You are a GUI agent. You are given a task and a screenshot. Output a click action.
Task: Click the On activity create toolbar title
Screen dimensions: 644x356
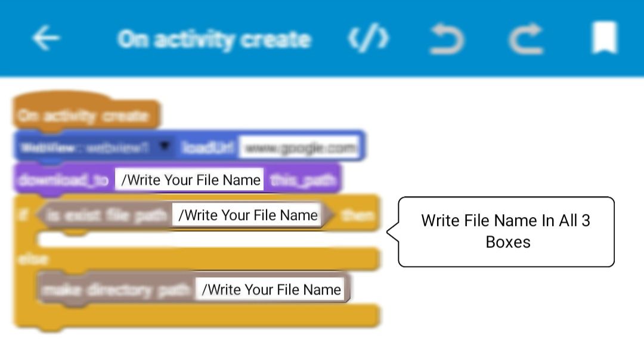point(215,39)
